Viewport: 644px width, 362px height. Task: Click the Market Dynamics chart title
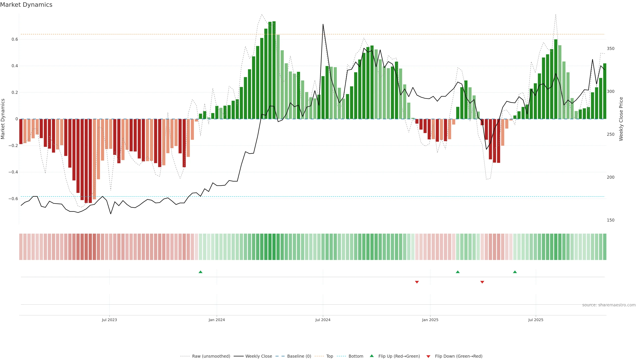point(26,5)
